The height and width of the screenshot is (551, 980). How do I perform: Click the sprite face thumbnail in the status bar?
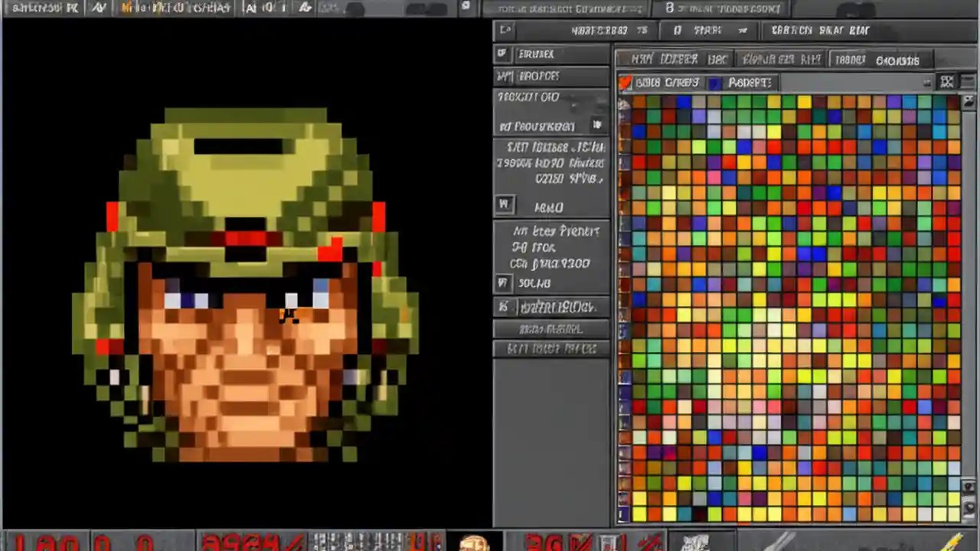click(x=475, y=543)
